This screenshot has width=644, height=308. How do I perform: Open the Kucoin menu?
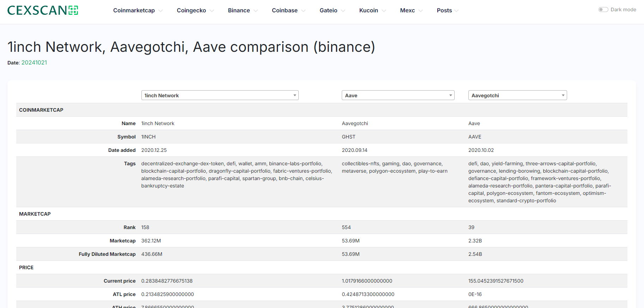(372, 11)
